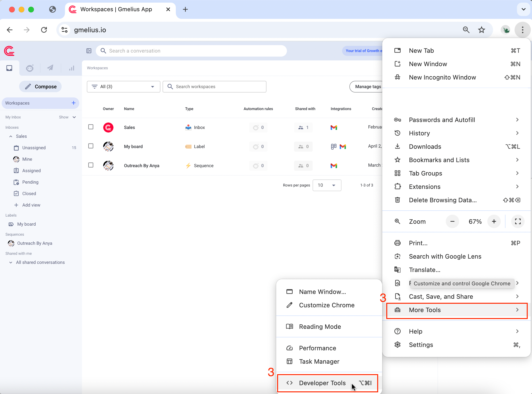
Task: Toggle the sidebar panel collapse icon
Action: tap(89, 51)
